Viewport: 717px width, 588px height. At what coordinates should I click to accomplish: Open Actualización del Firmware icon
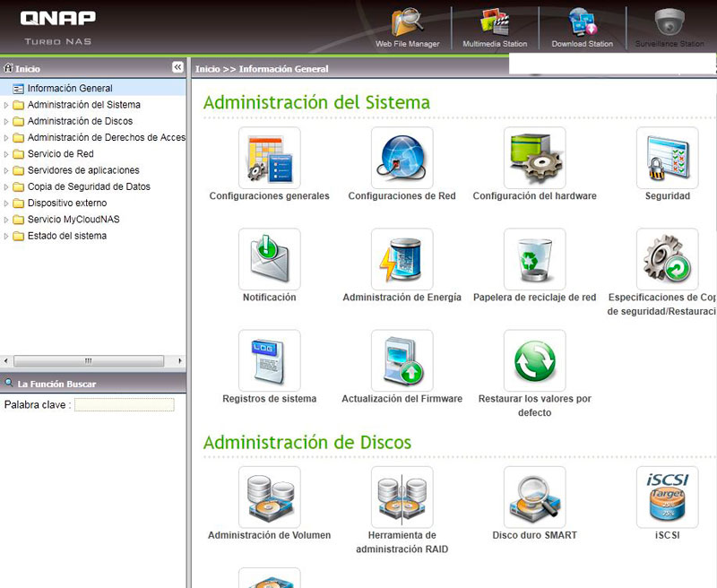[x=402, y=360]
